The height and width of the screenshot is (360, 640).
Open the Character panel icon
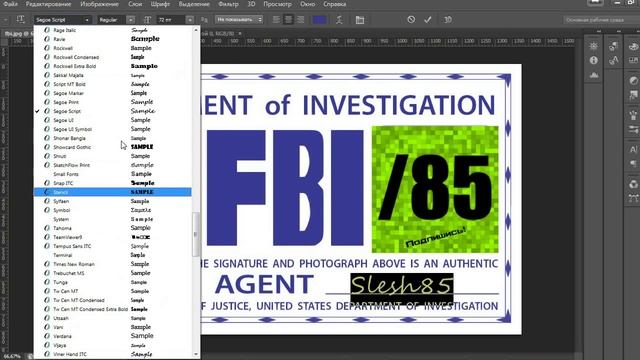pos(633,149)
